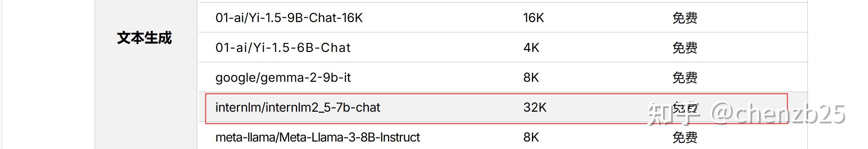Click the partly hidden 免费 in internlm row
This screenshot has height=149, width=868.
coord(684,107)
